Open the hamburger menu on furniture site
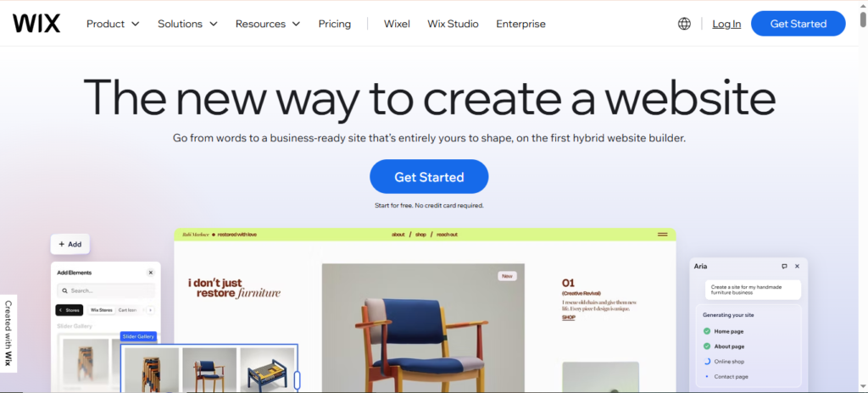Viewport: 868px width, 393px height. pyautogui.click(x=662, y=235)
